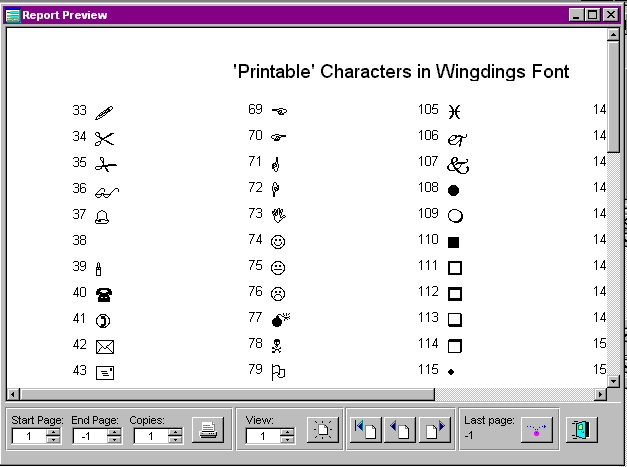Click the envelope symbol at 42
627x467 pixels.
click(x=105, y=347)
